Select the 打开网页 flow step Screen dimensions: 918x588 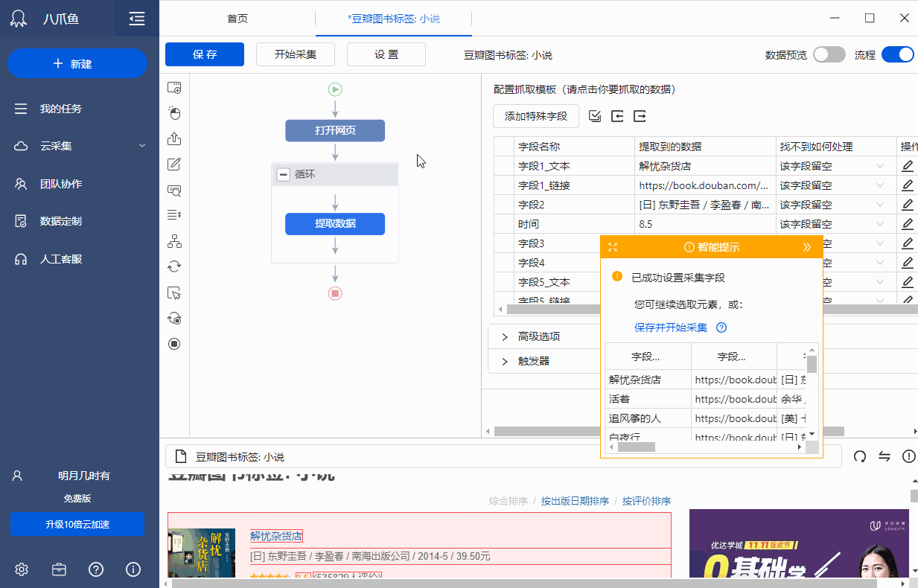coord(335,130)
